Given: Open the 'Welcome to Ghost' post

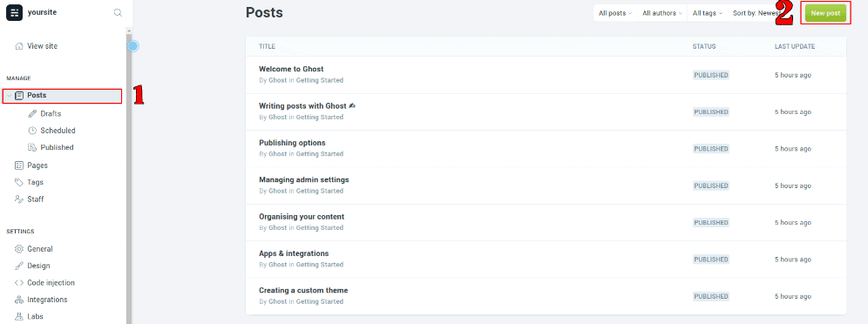Looking at the screenshot, I should (x=291, y=69).
